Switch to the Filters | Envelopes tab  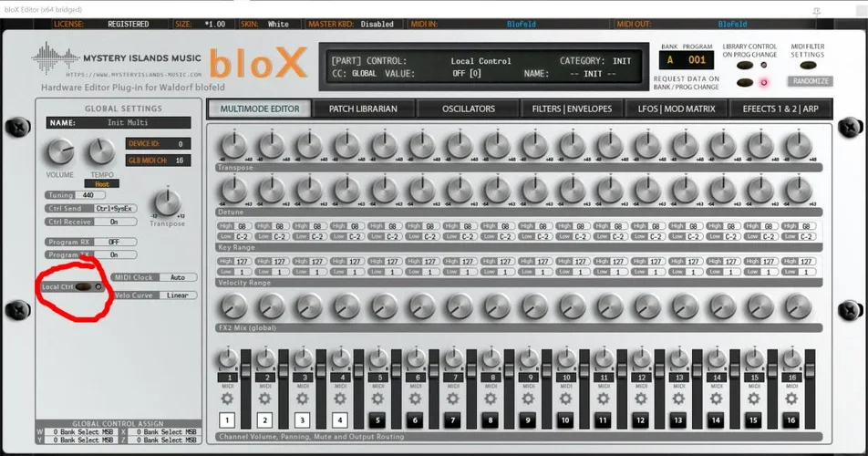click(572, 109)
